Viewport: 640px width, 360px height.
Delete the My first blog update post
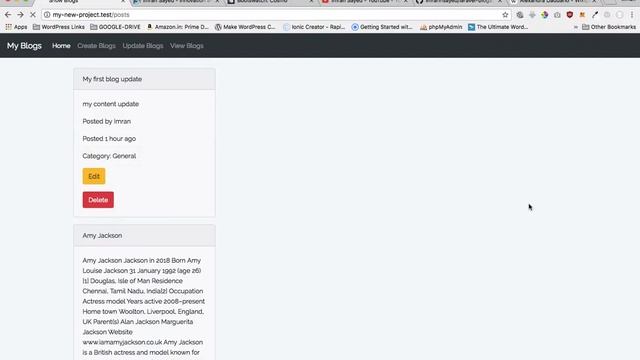tap(98, 200)
